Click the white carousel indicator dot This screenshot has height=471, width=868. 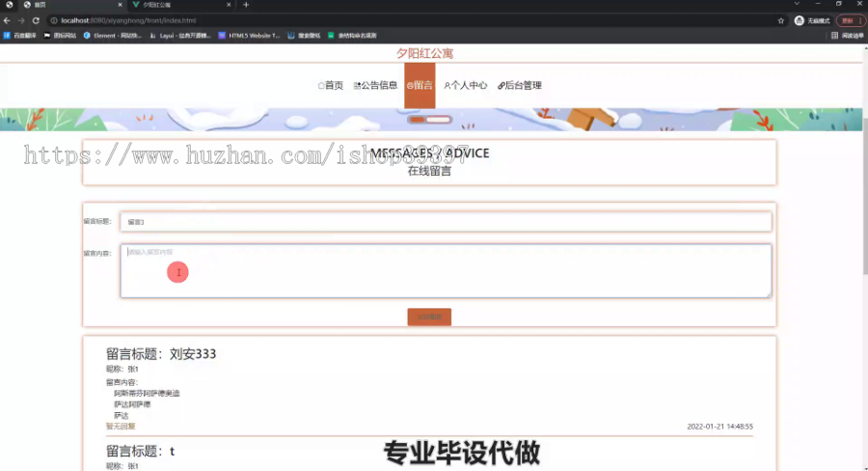point(438,120)
